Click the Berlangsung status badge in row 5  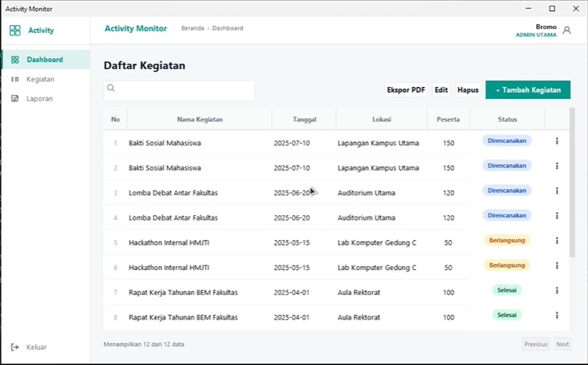click(507, 240)
